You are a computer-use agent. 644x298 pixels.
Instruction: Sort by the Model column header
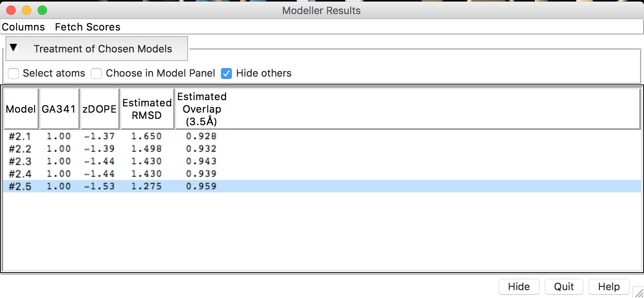pyautogui.click(x=21, y=109)
